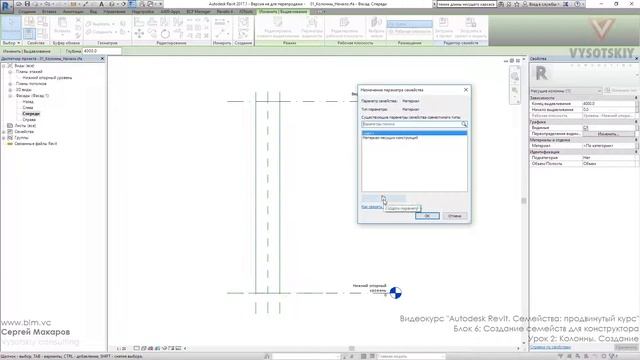The height and width of the screenshot is (360, 640).
Task: Click Выбрать новую work plane icon
Action: [376, 27]
